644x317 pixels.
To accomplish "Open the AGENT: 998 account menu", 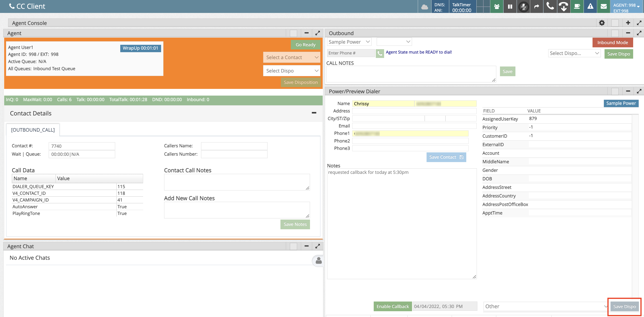I will [x=626, y=8].
